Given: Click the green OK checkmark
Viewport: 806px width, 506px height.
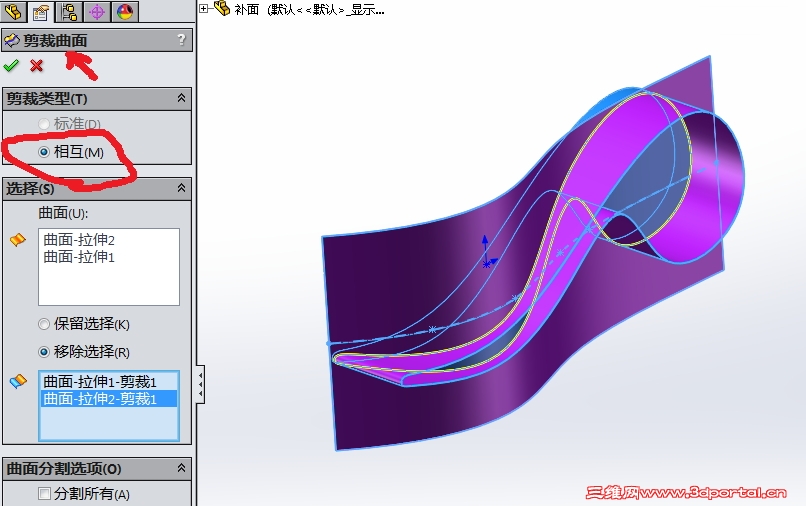Looking at the screenshot, I should point(11,66).
